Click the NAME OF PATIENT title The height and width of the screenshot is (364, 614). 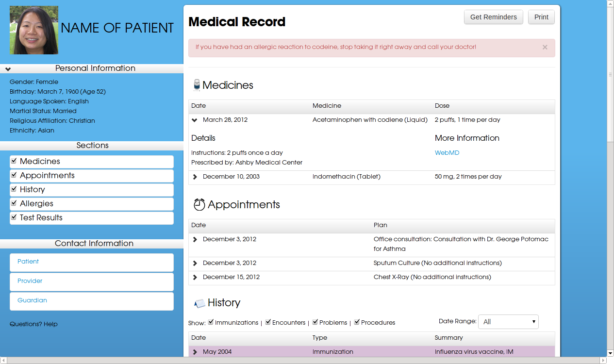[x=117, y=28]
